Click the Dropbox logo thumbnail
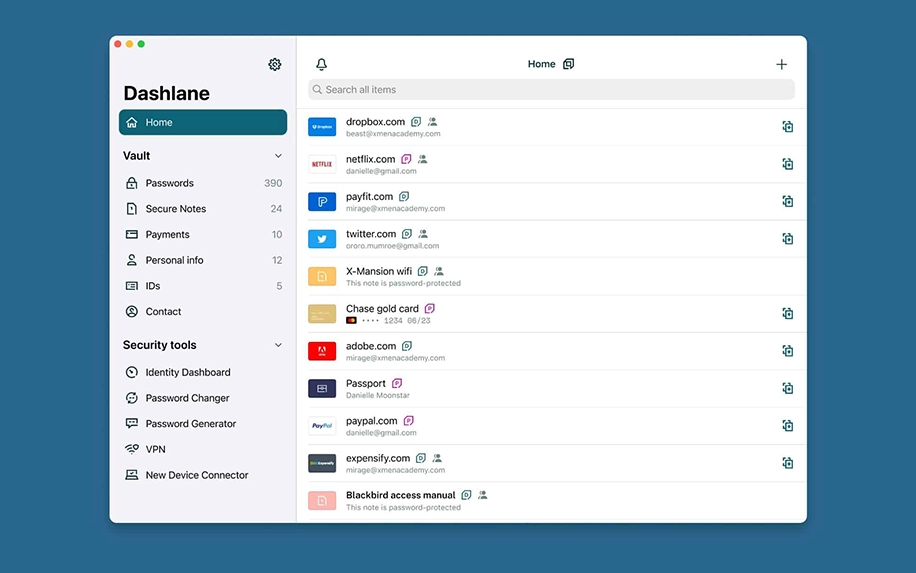The image size is (916, 573). pyautogui.click(x=322, y=127)
